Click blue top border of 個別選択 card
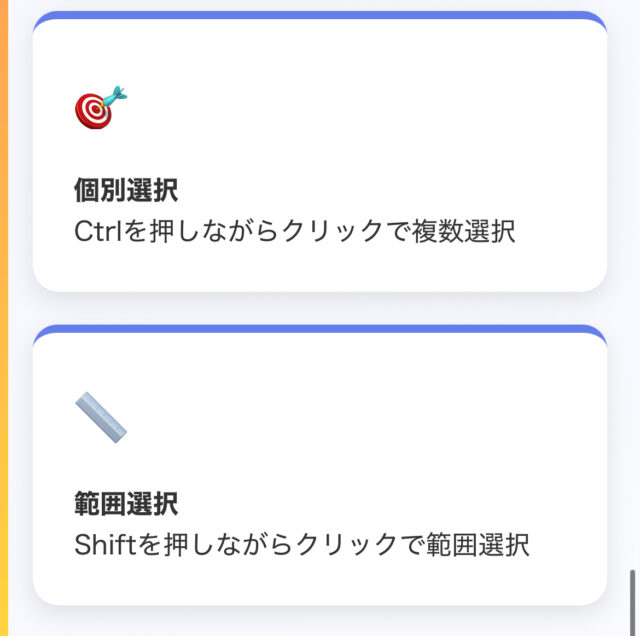Image resolution: width=640 pixels, height=636 pixels. point(320,15)
